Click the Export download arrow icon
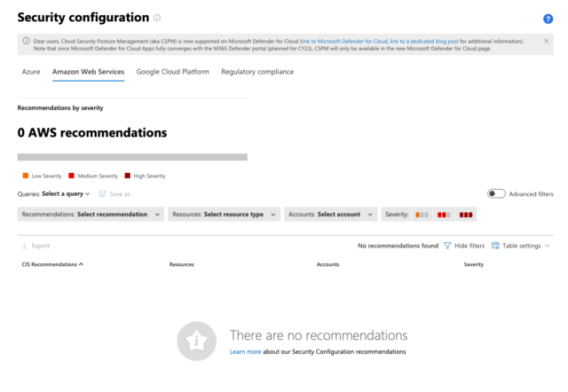568x392 pixels. pyautogui.click(x=24, y=246)
